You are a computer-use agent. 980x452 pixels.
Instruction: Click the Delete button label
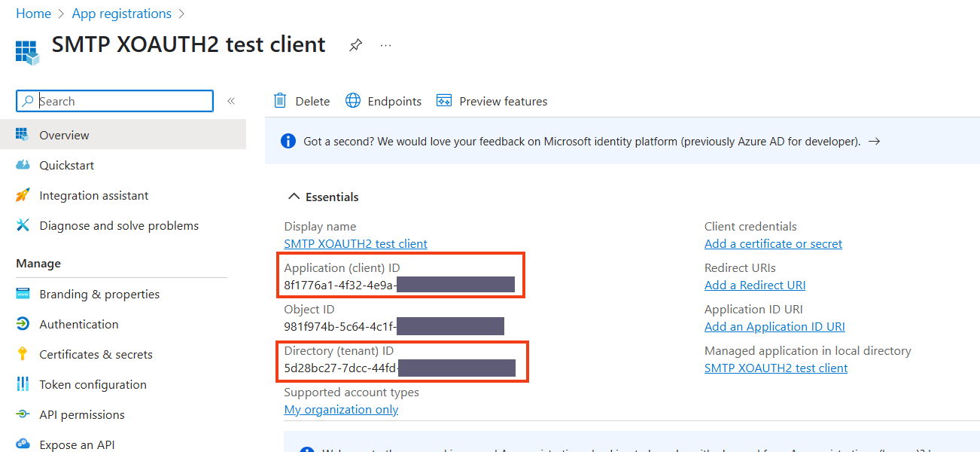312,101
